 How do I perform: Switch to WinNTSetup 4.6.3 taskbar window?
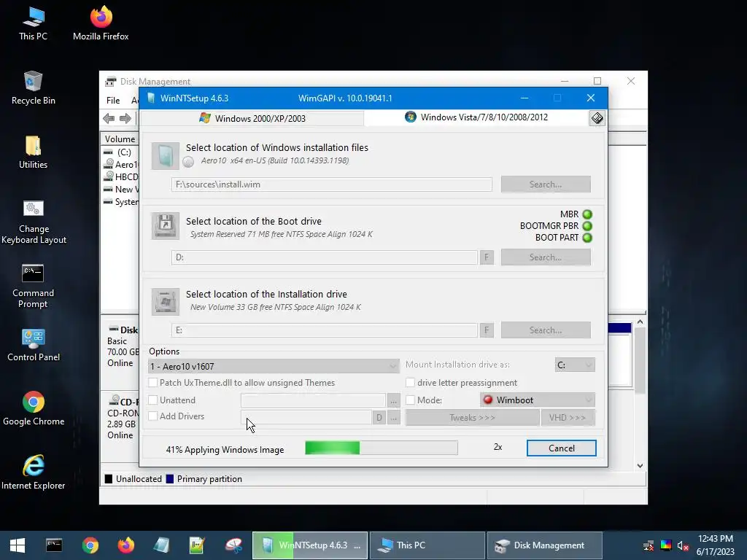coord(309,545)
